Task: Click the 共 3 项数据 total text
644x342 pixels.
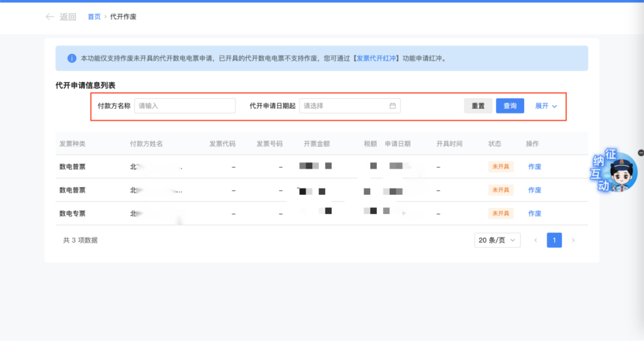Action: click(x=80, y=240)
